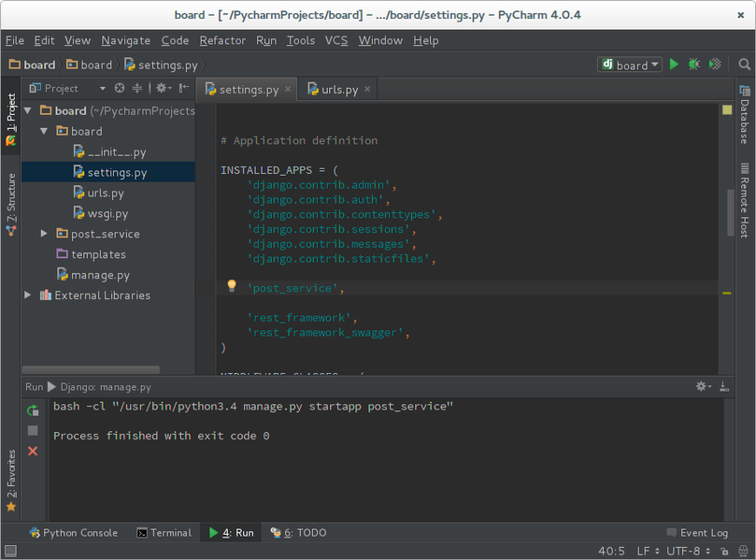Click the yellow inspection status indicator square
Screen dimensions: 756x560
click(x=727, y=110)
